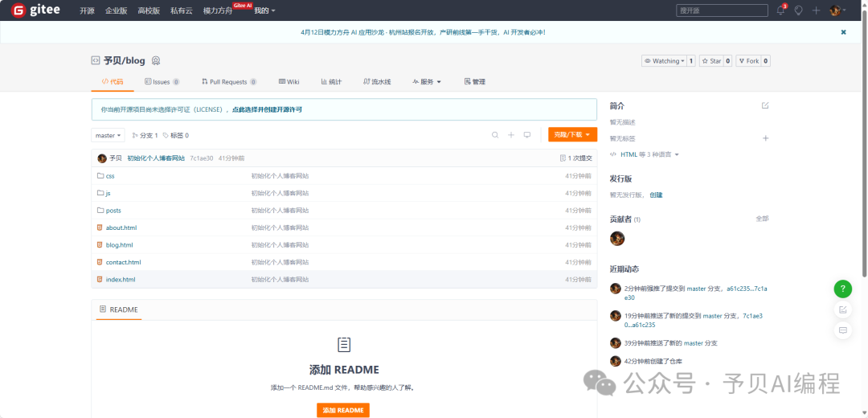Open the 流水线 tab
This screenshot has width=868, height=418.
(377, 82)
